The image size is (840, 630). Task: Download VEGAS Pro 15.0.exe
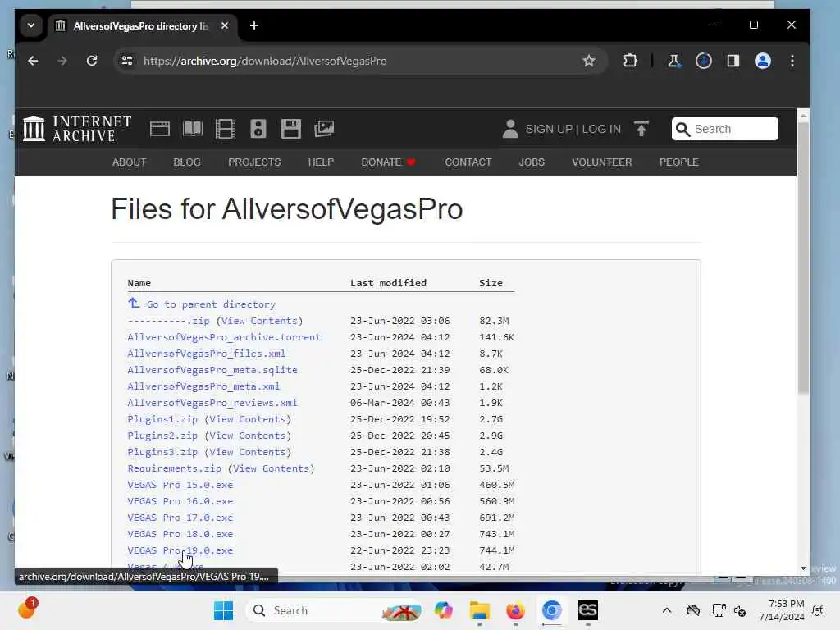pos(180,485)
